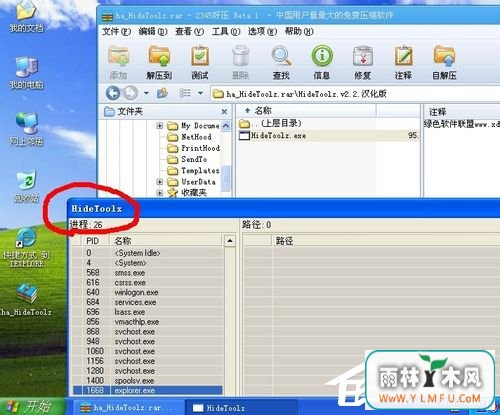Click the 路径 column header in HideToolz
The width and height of the screenshot is (500, 415).
386,241
